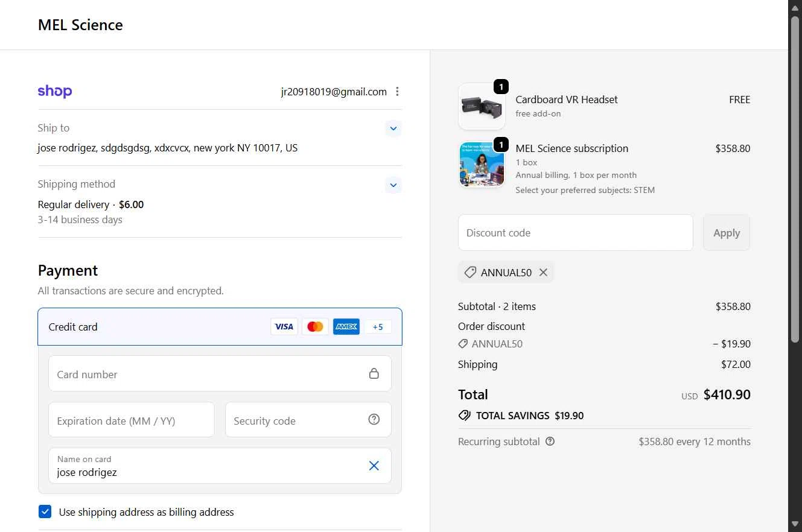Screen dimensions: 802x532
Task: Click the $358.80 every 12 months text
Action: coord(695,442)
